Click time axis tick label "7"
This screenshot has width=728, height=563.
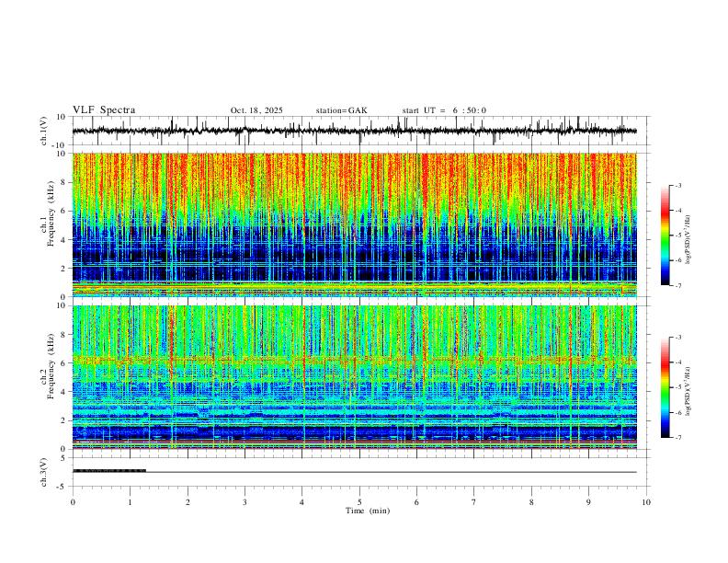(474, 502)
